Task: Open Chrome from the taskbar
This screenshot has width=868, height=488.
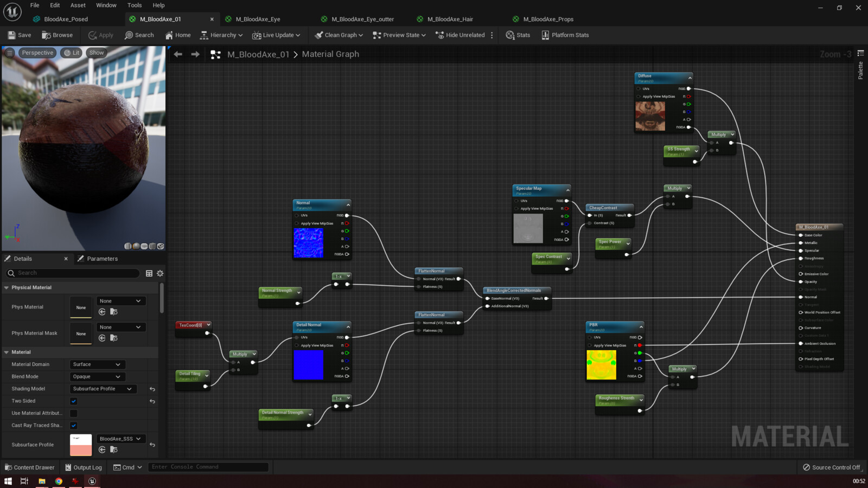Action: [x=59, y=481]
